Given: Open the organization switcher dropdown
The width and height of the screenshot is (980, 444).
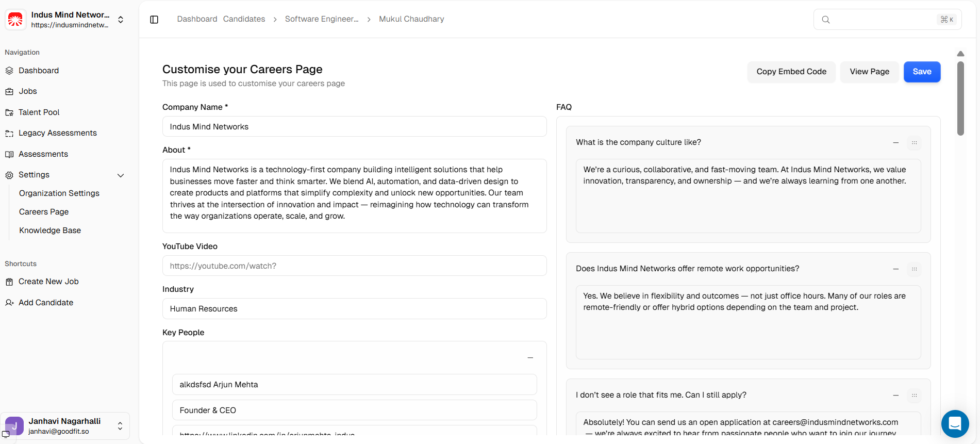Looking at the screenshot, I should pos(121,20).
